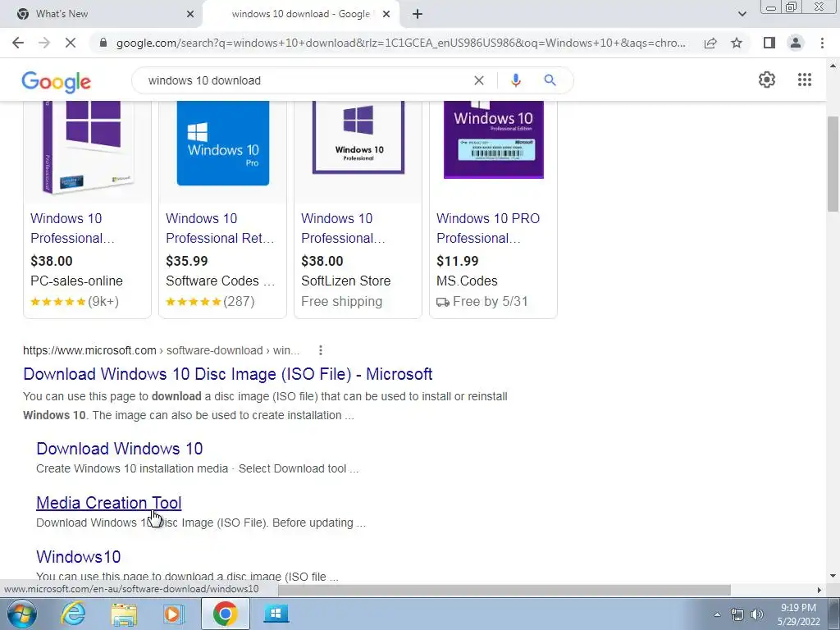Click the vertical scrollbar down arrow
This screenshot has width=840, height=630.
click(x=833, y=577)
